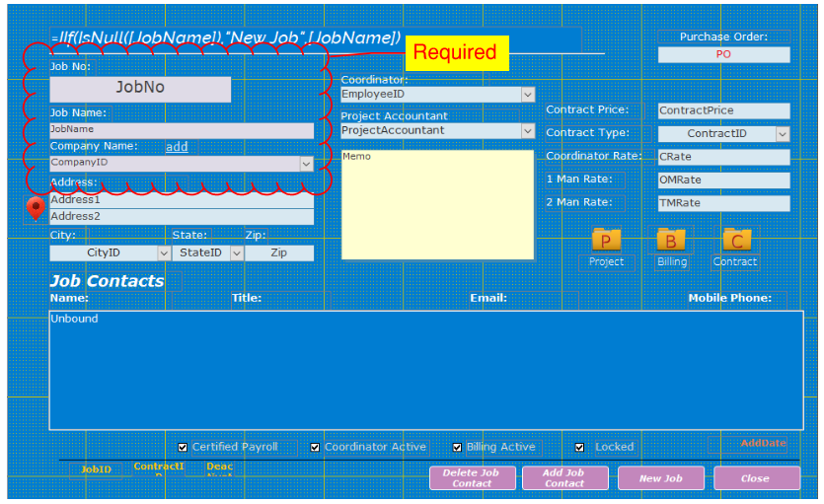Click the JobNo field

click(x=140, y=89)
